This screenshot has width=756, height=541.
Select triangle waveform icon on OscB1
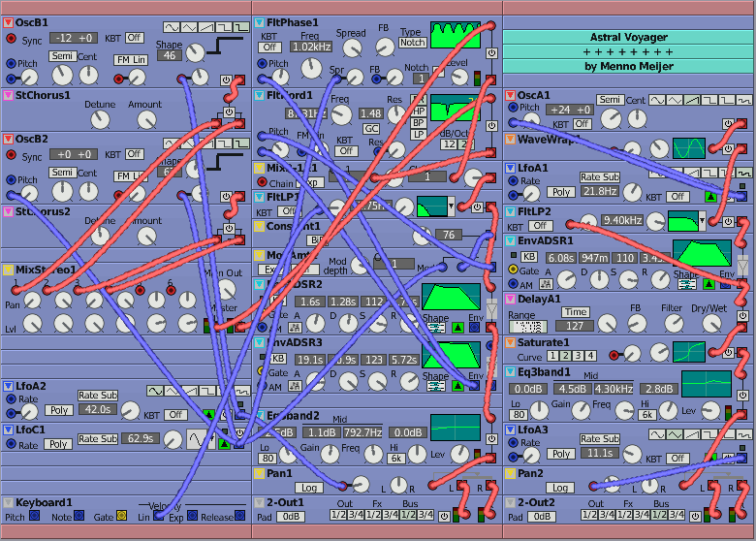189,27
